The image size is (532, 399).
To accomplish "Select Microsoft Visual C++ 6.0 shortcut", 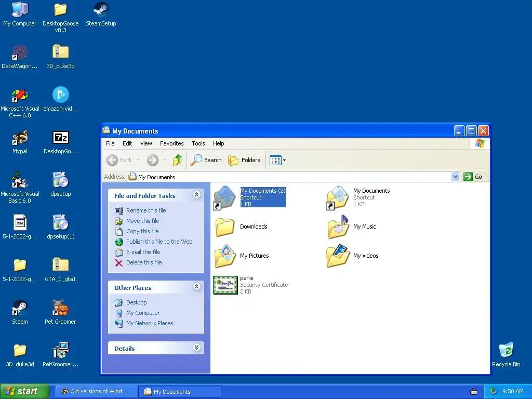I will click(20, 103).
